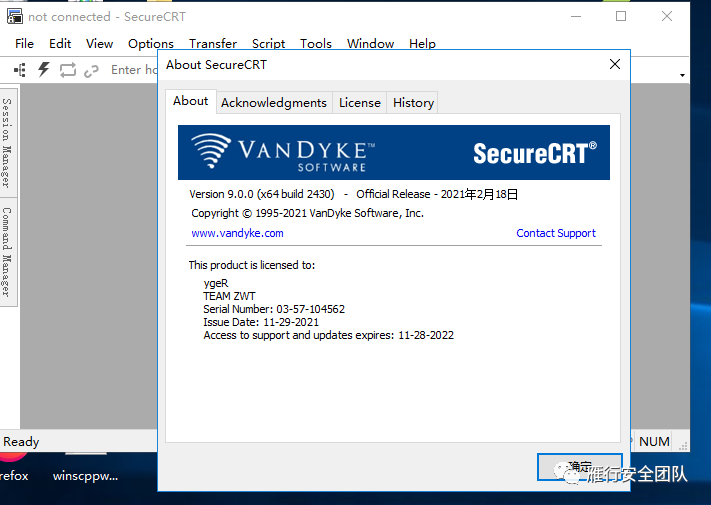Image resolution: width=711 pixels, height=505 pixels.
Task: Click the Contact Support link
Action: pos(556,233)
